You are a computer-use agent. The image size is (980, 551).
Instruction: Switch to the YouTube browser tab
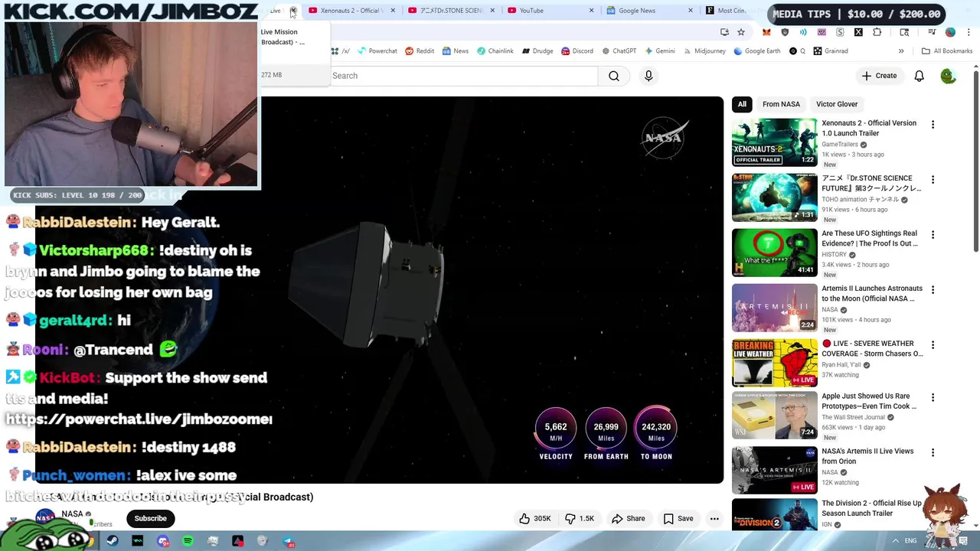coord(550,11)
